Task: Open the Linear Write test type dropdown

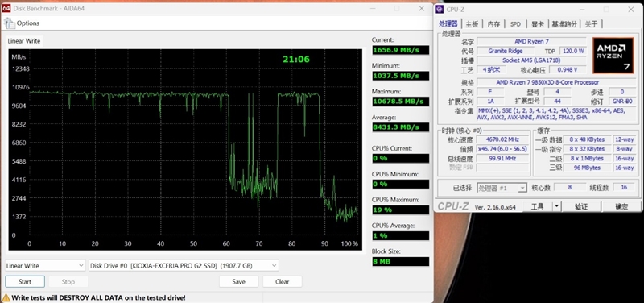Action: tap(45, 266)
